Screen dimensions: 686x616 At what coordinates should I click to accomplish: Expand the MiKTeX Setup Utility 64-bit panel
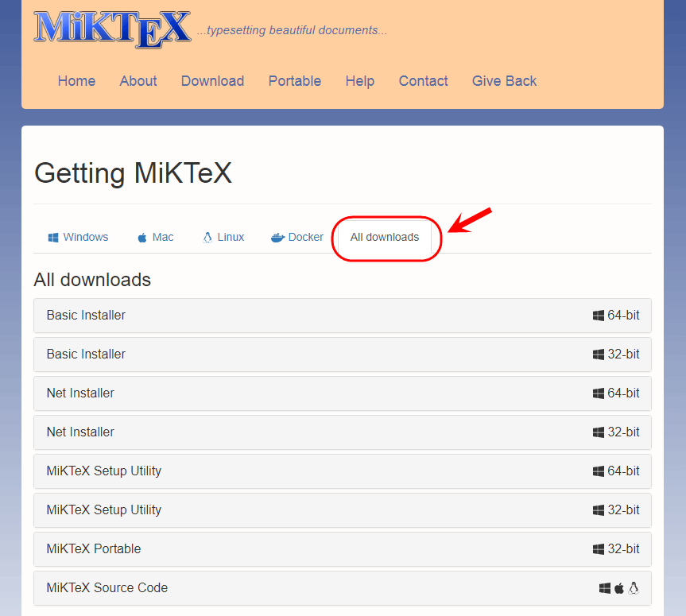(343, 471)
